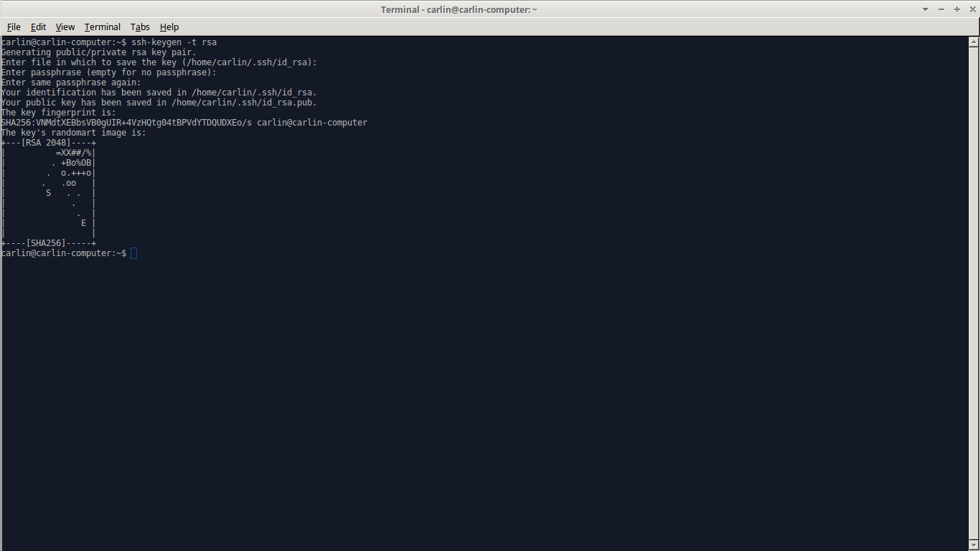980x551 pixels.
Task: Maximize the terminal with the plus icon
Action: [x=957, y=9]
